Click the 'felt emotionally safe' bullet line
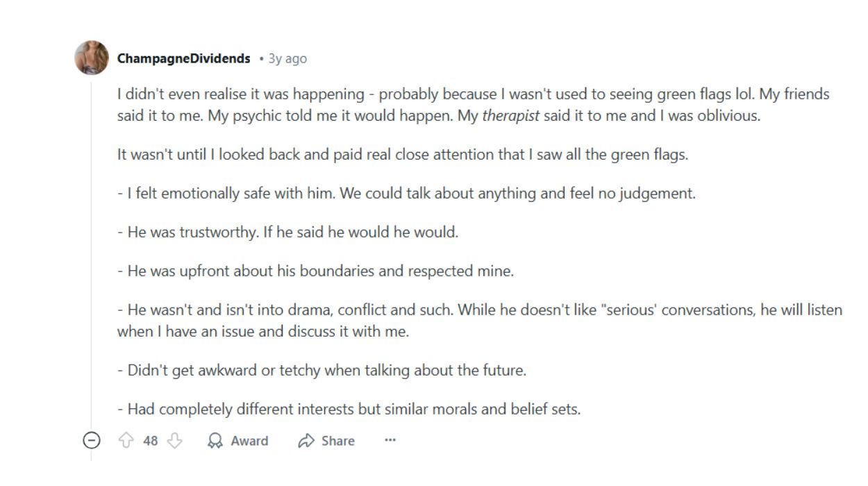Viewport: 868px width, 486px height. click(406, 194)
